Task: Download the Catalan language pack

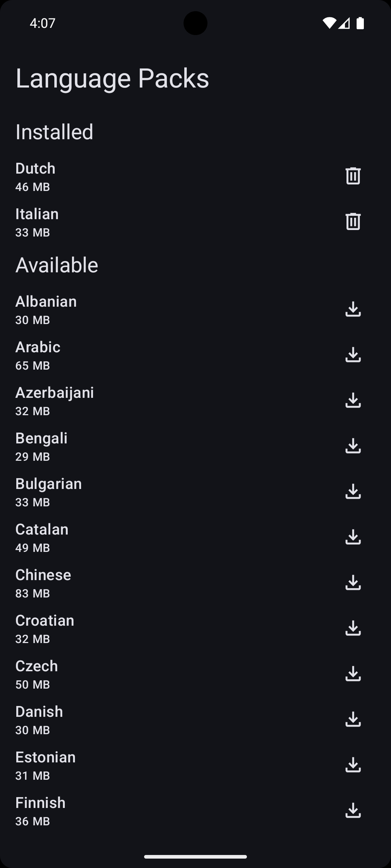Action: coord(353,537)
